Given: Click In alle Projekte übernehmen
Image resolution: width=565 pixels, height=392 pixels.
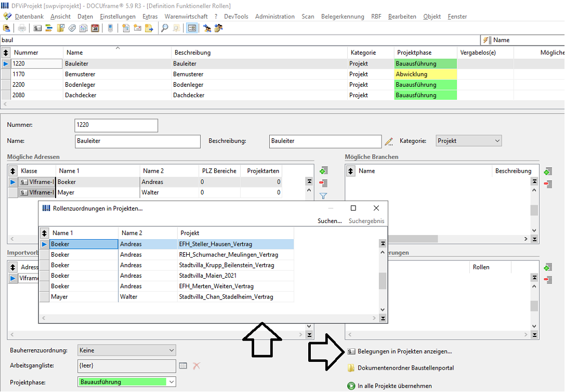Looking at the screenshot, I should 395,386.
